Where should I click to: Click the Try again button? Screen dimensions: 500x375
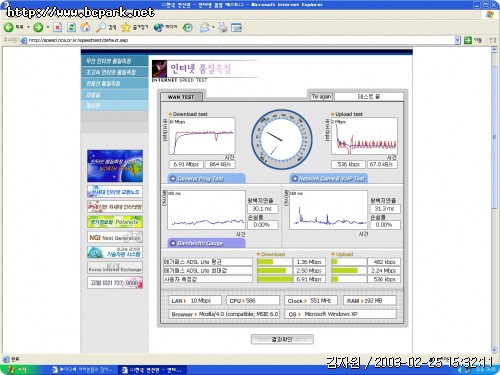pyautogui.click(x=321, y=97)
